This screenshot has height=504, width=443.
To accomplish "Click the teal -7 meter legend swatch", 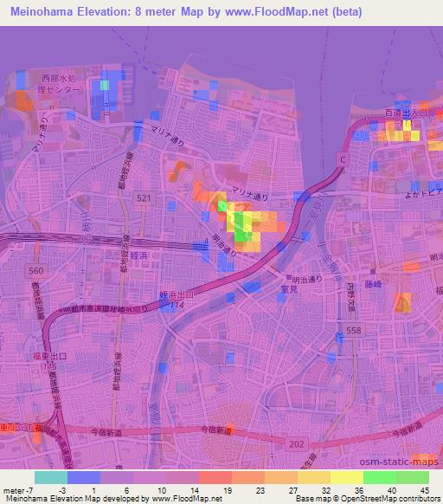I will click(51, 477).
